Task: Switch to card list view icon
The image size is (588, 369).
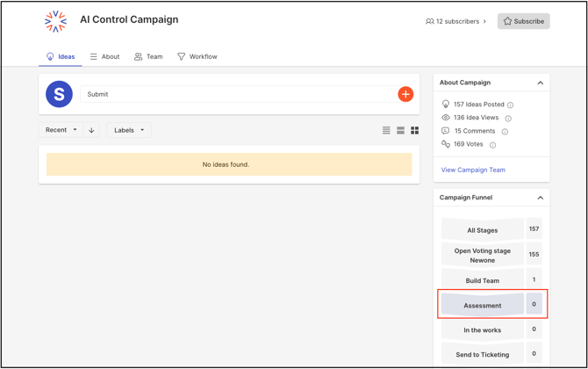Action: (400, 130)
